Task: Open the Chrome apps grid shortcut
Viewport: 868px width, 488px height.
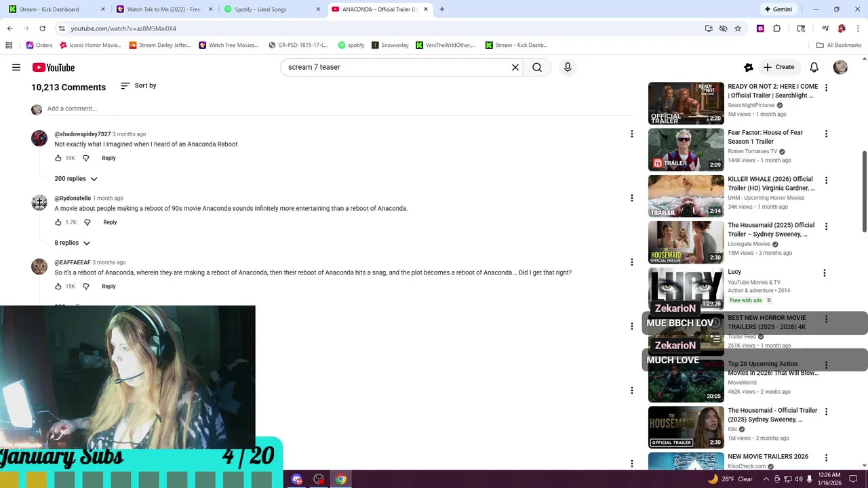Action: 9,45
